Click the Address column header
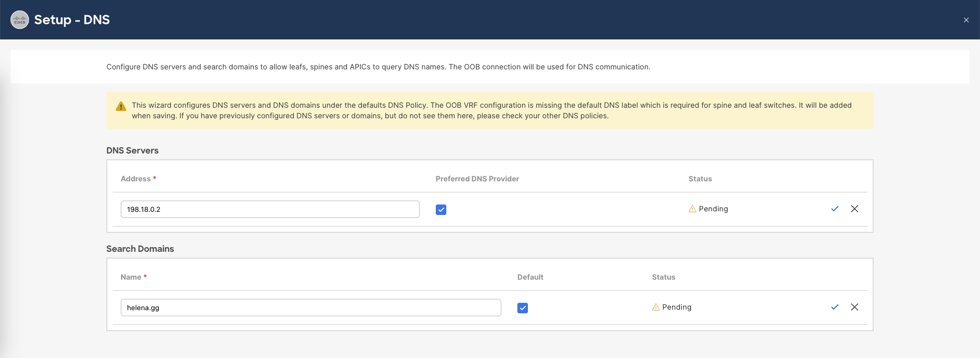Viewport: 980px width, 358px height. click(136, 179)
